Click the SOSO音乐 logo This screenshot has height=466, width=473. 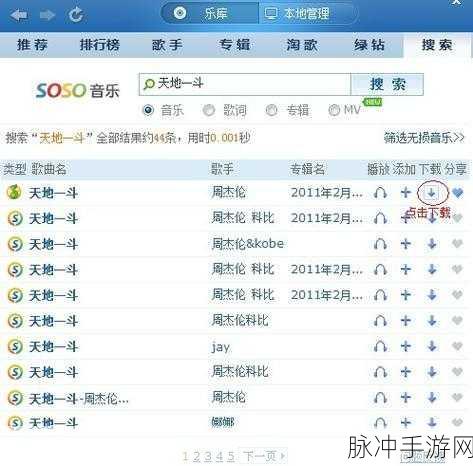click(x=77, y=90)
